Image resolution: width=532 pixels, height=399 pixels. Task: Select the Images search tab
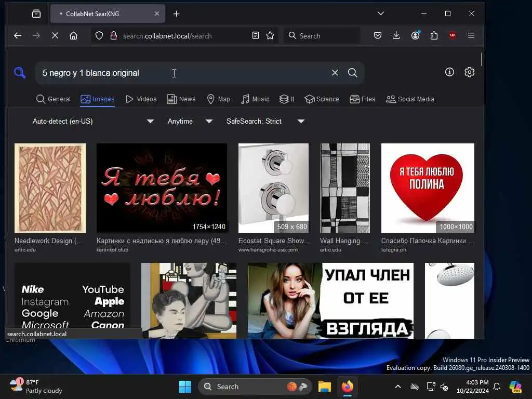point(97,99)
